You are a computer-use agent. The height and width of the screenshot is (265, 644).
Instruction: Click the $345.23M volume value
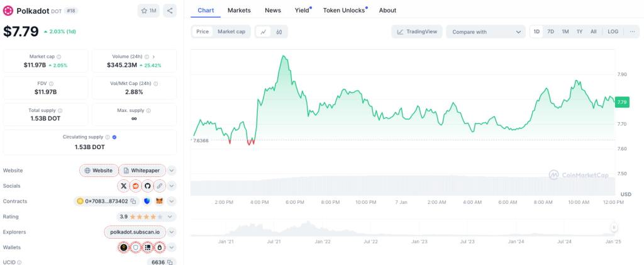[x=122, y=65]
